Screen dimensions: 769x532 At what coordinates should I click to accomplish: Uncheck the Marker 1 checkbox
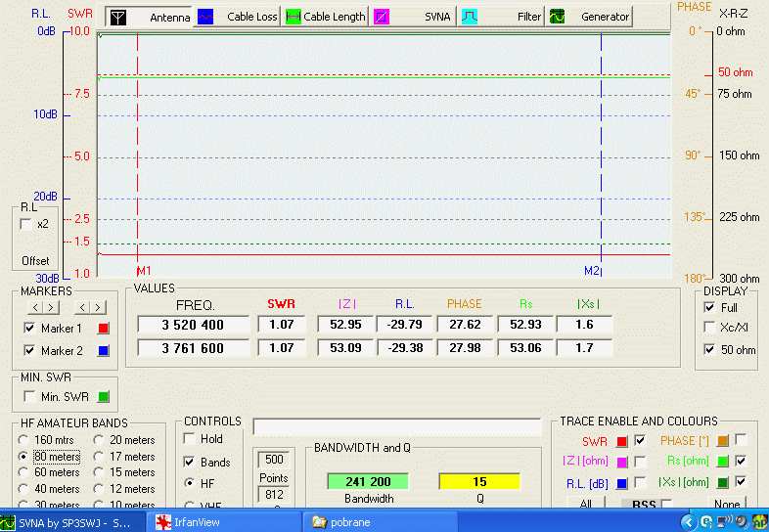pyautogui.click(x=28, y=329)
